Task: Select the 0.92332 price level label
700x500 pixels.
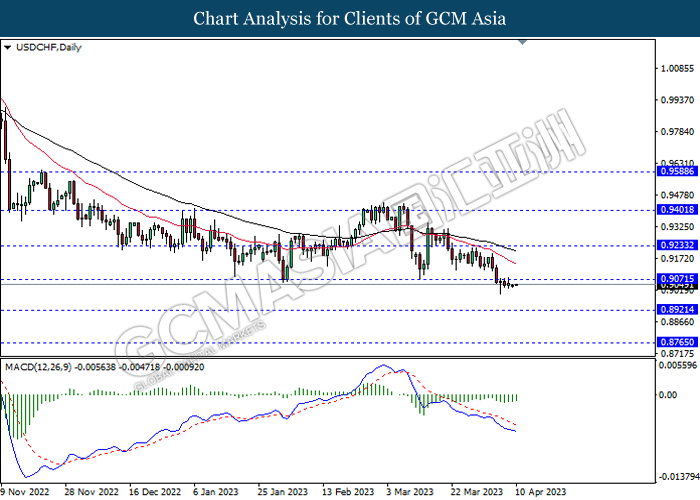Action: 678,245
